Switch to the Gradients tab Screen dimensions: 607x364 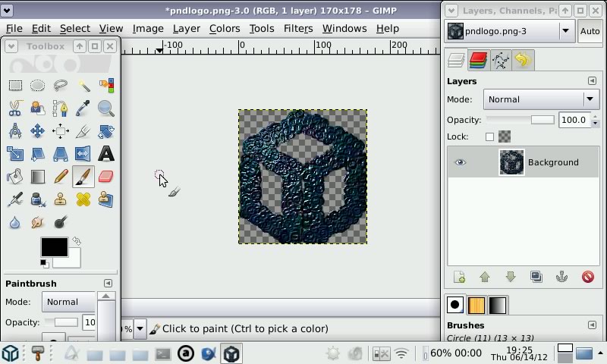click(x=498, y=305)
